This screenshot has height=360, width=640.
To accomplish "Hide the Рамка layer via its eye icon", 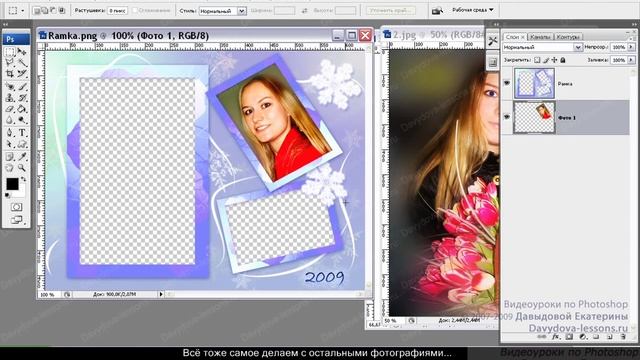I will point(507,83).
